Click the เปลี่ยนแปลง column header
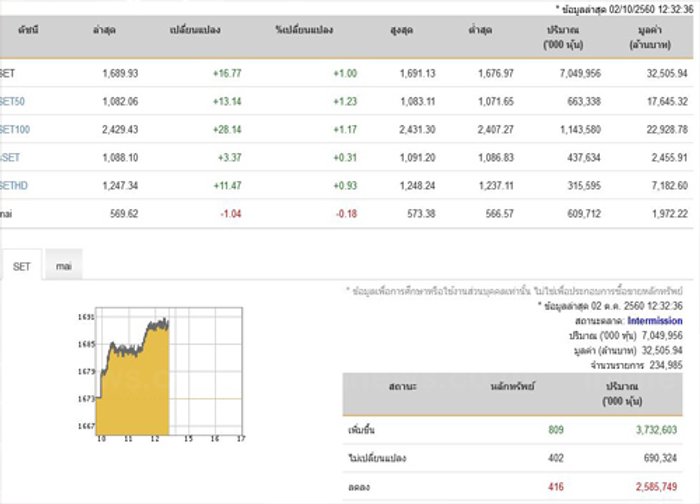This screenshot has width=700, height=504. [x=195, y=30]
